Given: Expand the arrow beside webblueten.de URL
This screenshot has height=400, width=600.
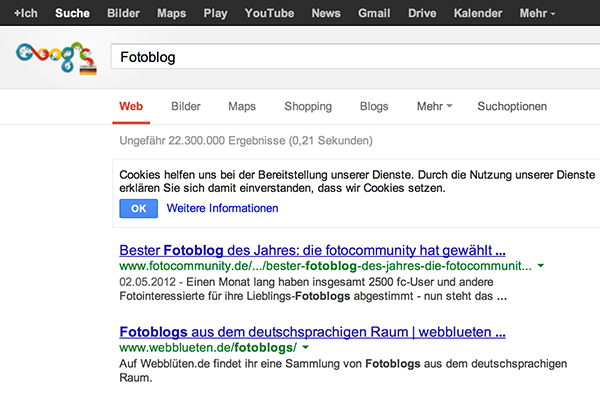Looking at the screenshot, I should click(305, 348).
